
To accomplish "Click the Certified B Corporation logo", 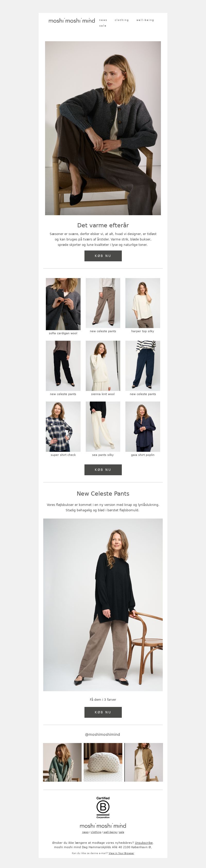I will [x=103, y=807].
